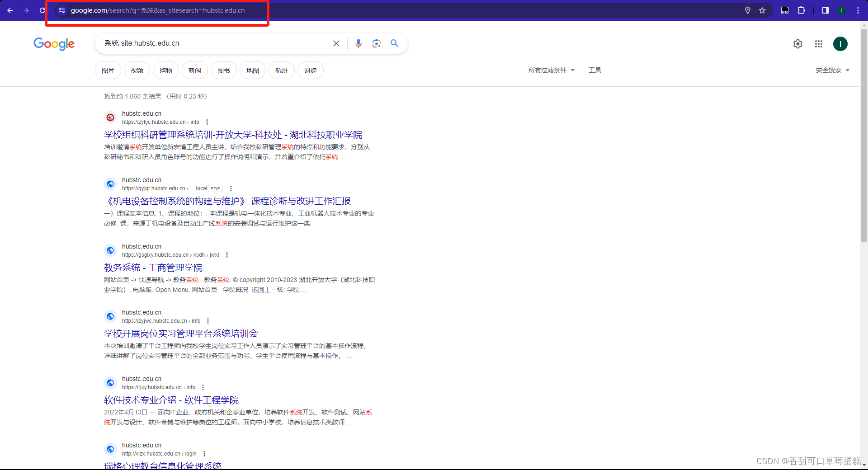This screenshot has width=868, height=470.
Task: Go back with the browser back arrow
Action: click(10, 10)
